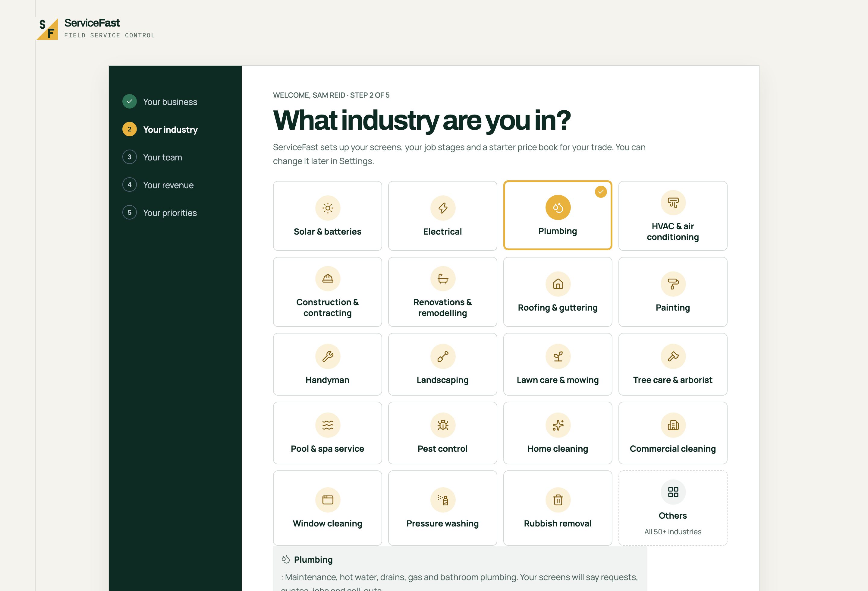Click the Construction hard hat icon
Screen dimensions: 868x591
(328, 278)
